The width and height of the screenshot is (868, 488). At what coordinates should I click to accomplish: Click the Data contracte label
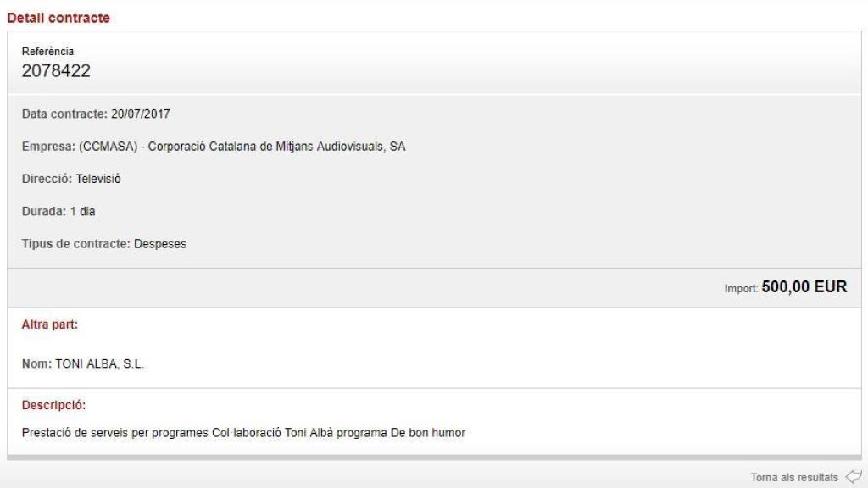pos(64,114)
